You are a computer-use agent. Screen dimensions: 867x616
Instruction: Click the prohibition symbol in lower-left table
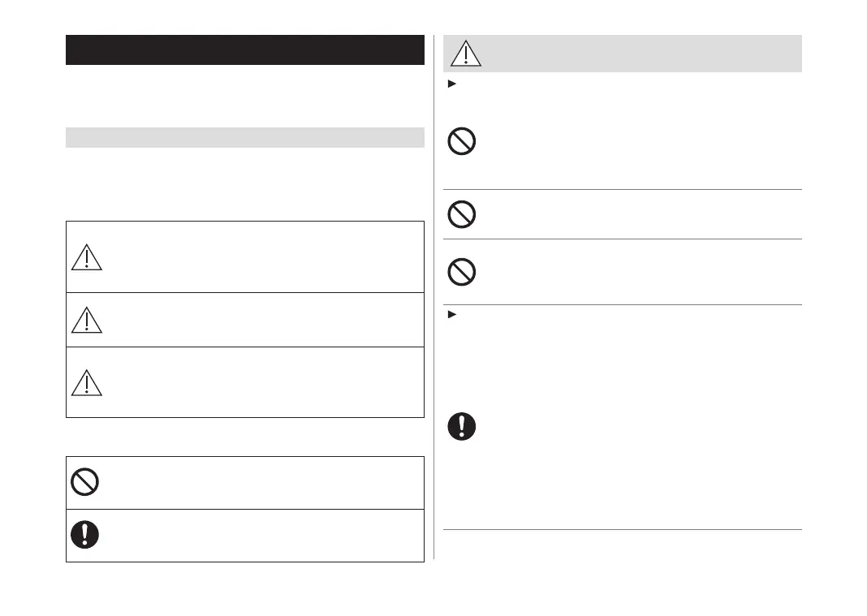coord(84,482)
